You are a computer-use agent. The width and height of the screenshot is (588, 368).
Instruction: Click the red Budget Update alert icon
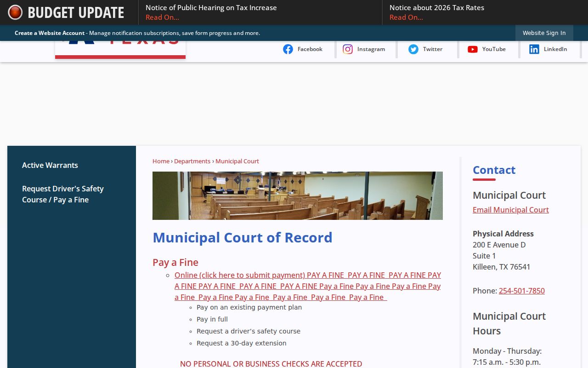[x=15, y=12]
